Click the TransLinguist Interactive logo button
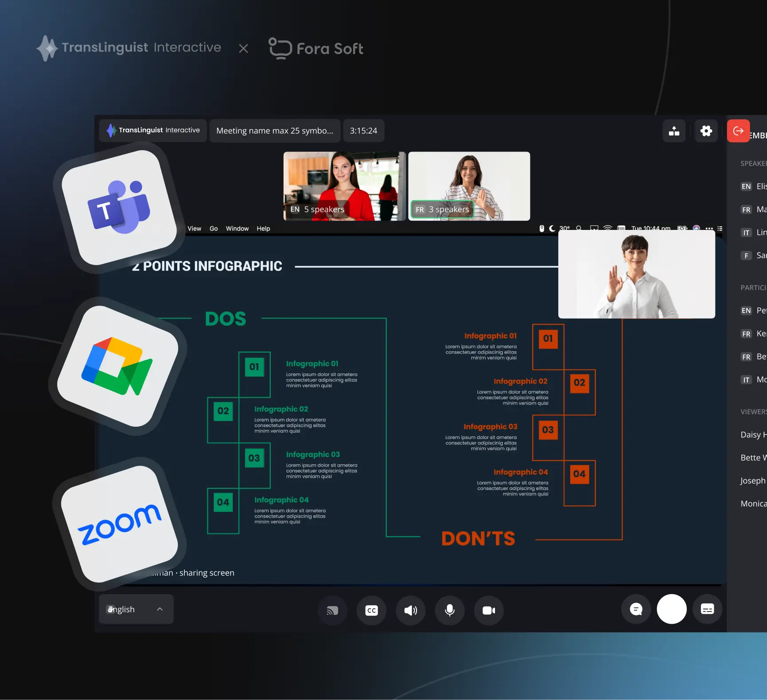767x700 pixels. point(153,130)
